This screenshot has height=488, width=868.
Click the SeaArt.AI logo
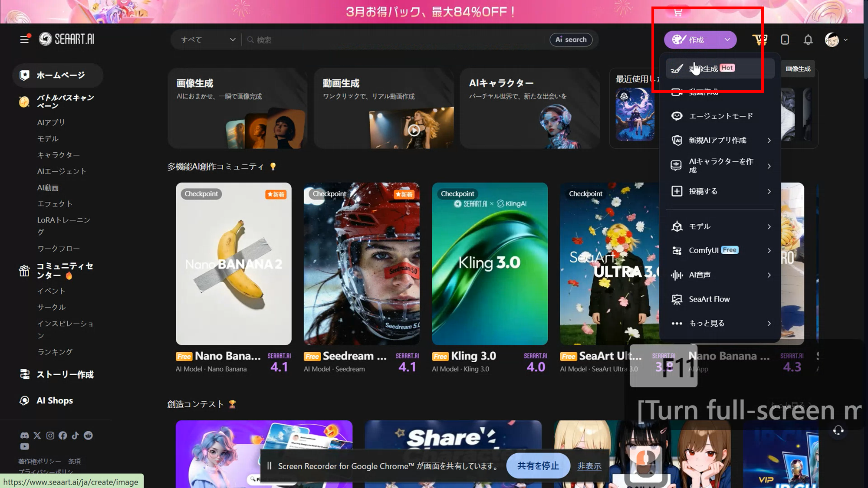click(x=66, y=39)
